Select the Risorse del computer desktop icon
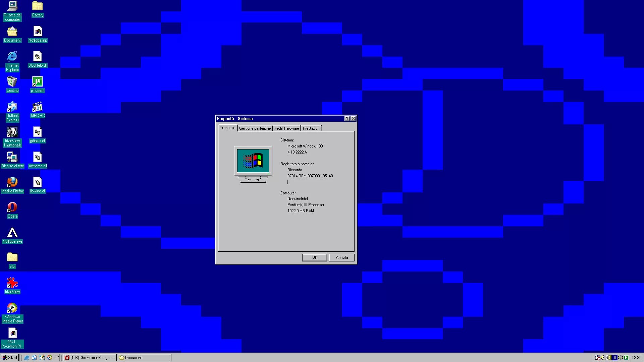This screenshot has width=644, height=362. (12, 11)
